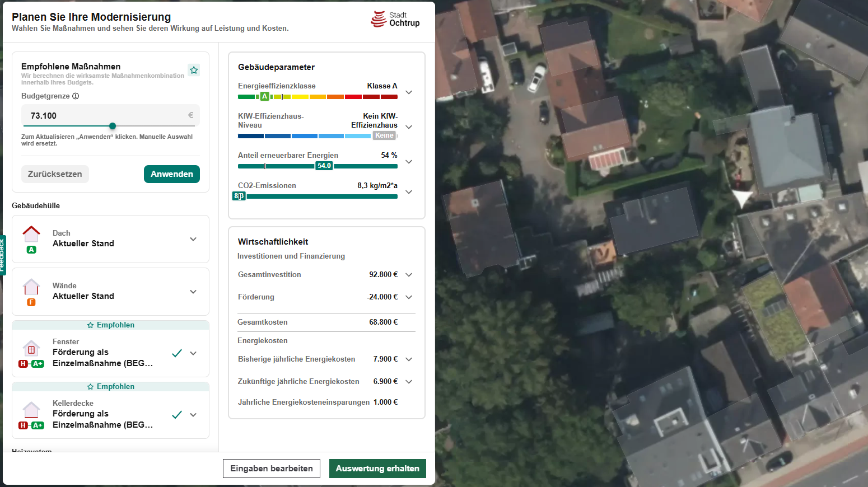Viewport: 868px width, 487px height.
Task: Click the Jährliche Energiekosteneinsparungen value 1.000 €
Action: [386, 402]
